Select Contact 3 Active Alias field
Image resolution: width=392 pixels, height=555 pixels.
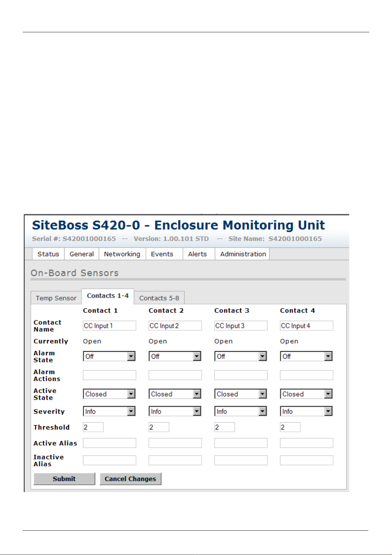coord(241,443)
